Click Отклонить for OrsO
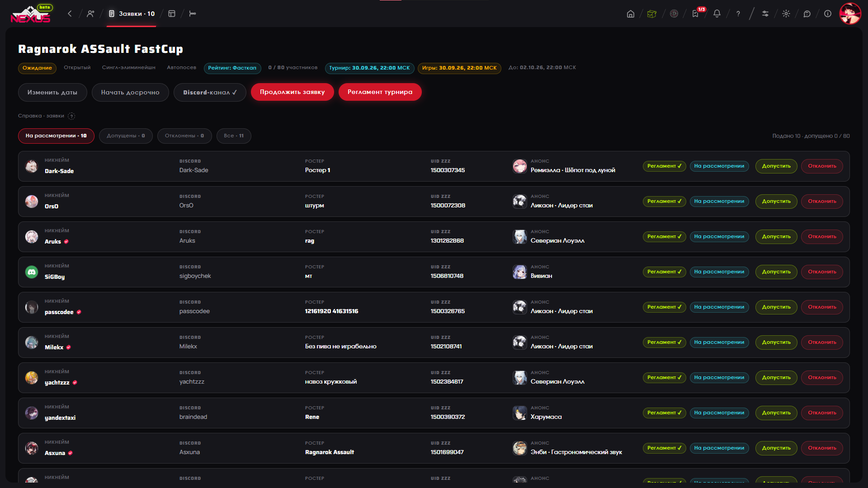This screenshot has height=488, width=868. (x=822, y=202)
